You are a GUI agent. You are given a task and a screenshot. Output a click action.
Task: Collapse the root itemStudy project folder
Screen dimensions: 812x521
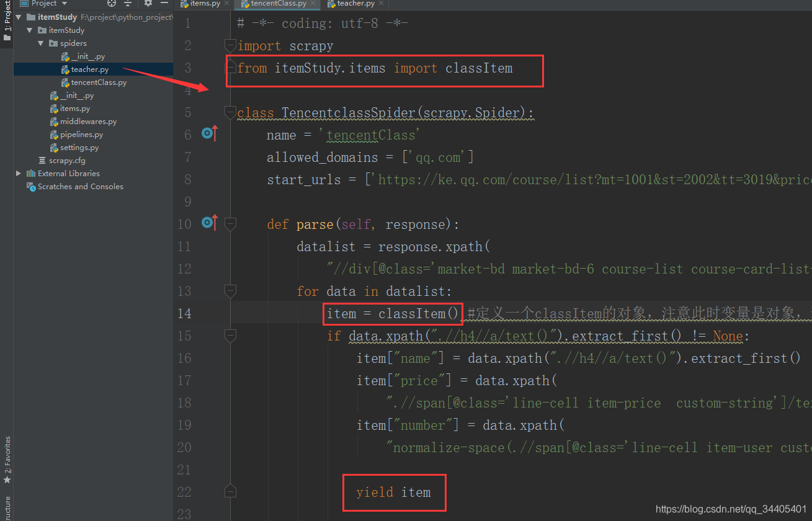click(x=19, y=17)
